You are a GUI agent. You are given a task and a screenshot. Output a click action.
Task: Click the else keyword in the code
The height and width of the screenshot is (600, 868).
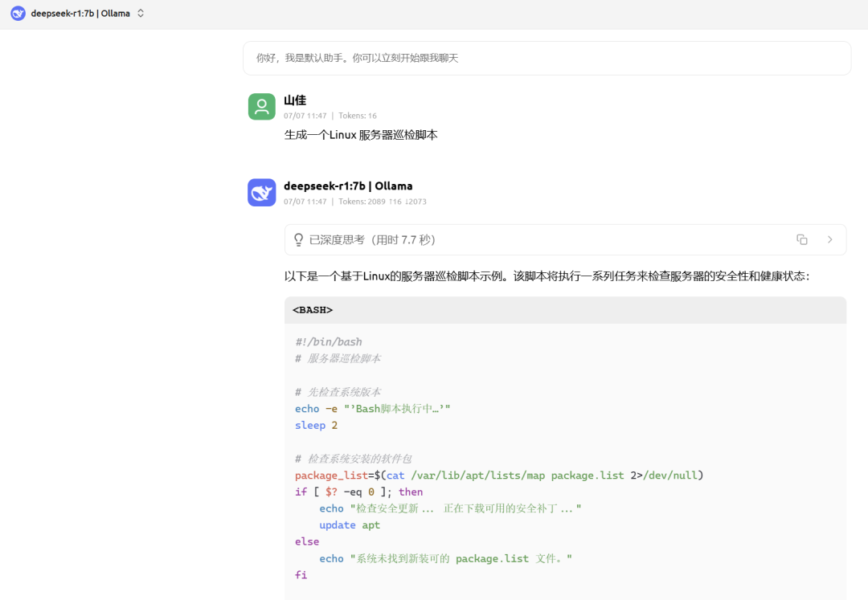307,541
